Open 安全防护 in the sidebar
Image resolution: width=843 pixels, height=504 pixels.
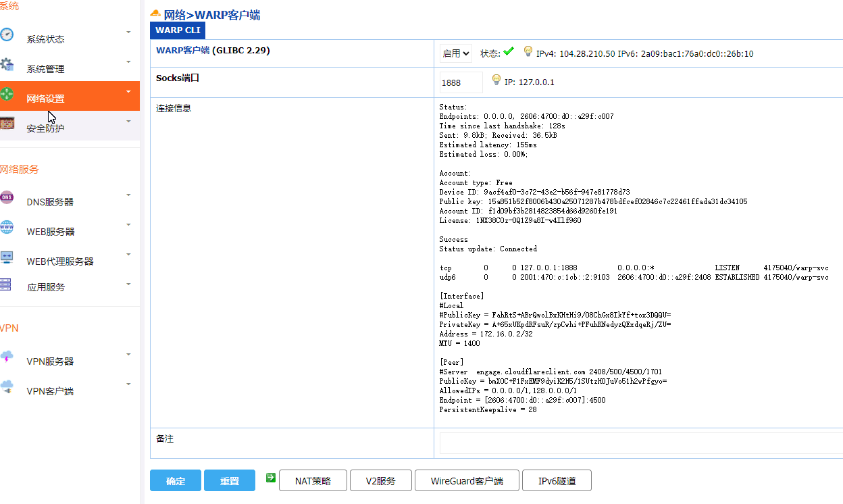tap(46, 128)
